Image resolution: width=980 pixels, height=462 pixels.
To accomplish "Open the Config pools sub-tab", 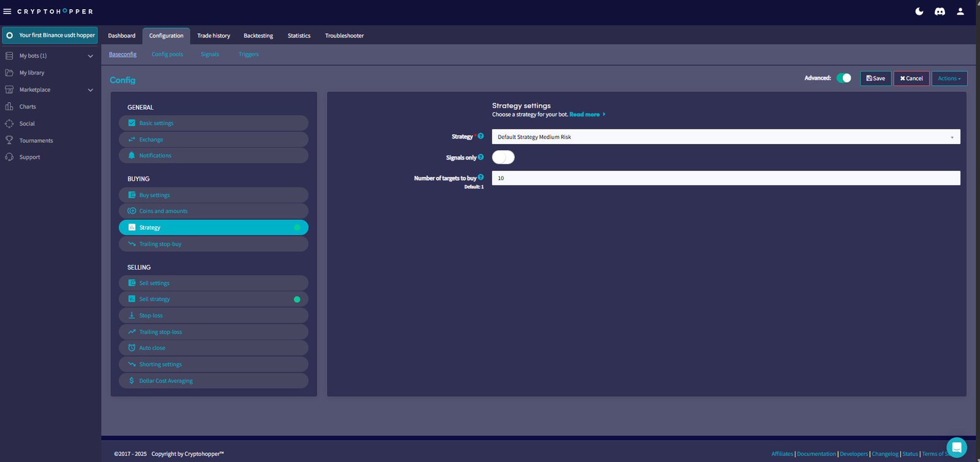I will click(167, 55).
